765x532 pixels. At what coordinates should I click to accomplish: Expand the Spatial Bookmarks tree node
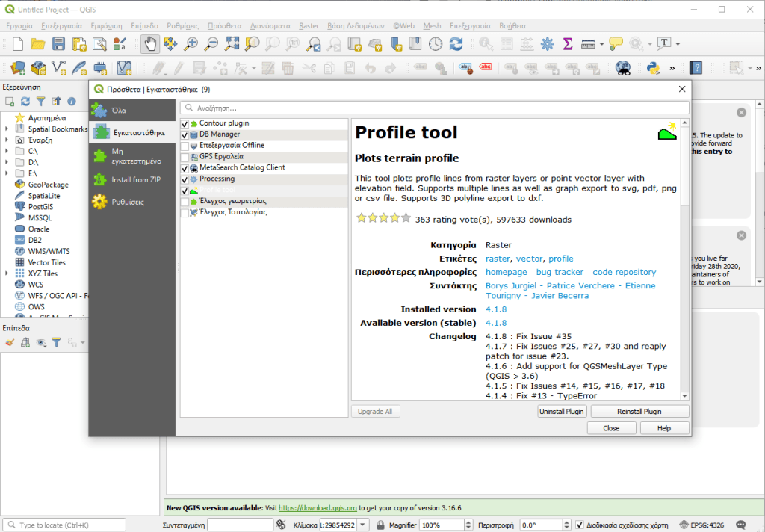click(7, 129)
